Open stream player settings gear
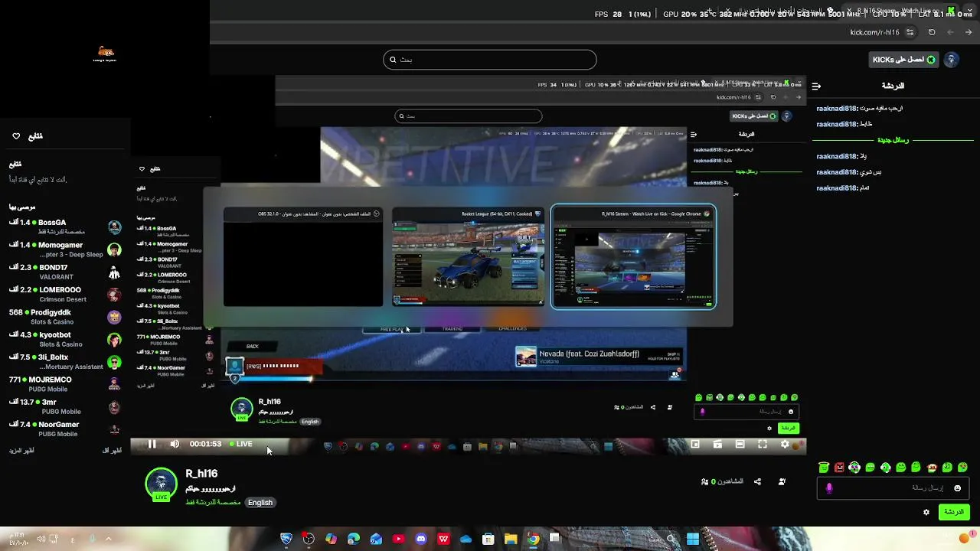980x551 pixels. click(x=785, y=444)
